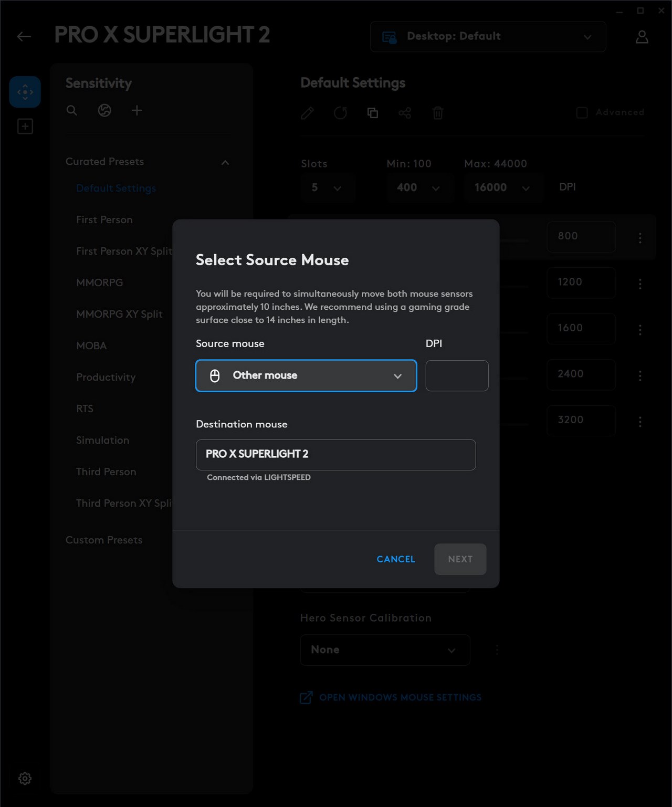The image size is (672, 807).
Task: Share the preset via share icon
Action: 405,113
